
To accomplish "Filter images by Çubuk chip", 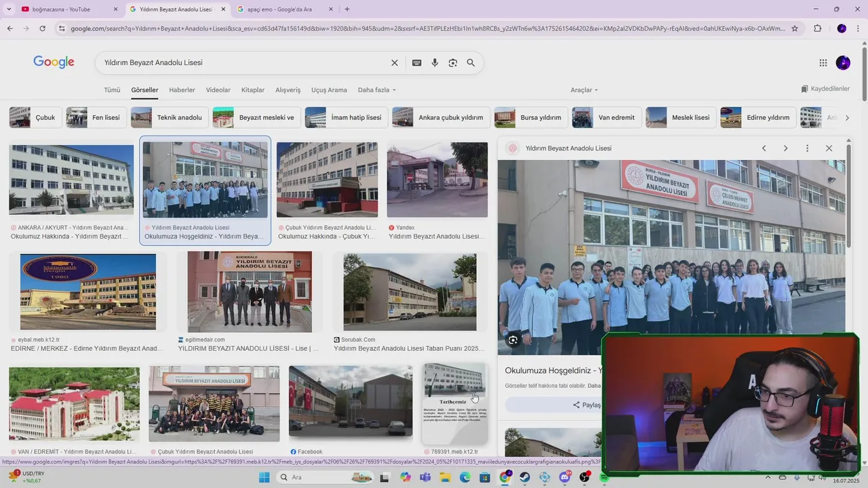I will (x=36, y=117).
